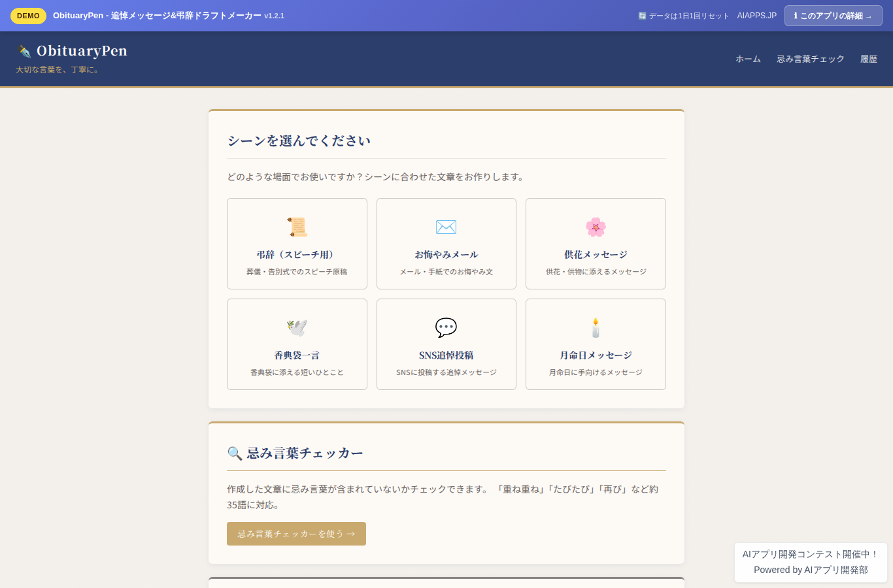Open the 履歴 navigation item
The image size is (893, 588).
[869, 59]
